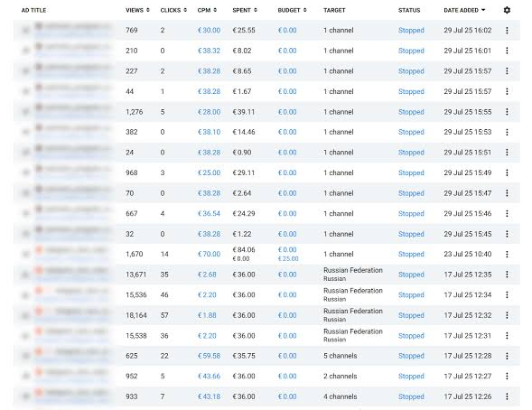This screenshot has width=532, height=410.
Task: Edit the €28.00 CPM value
Action: tap(209, 112)
